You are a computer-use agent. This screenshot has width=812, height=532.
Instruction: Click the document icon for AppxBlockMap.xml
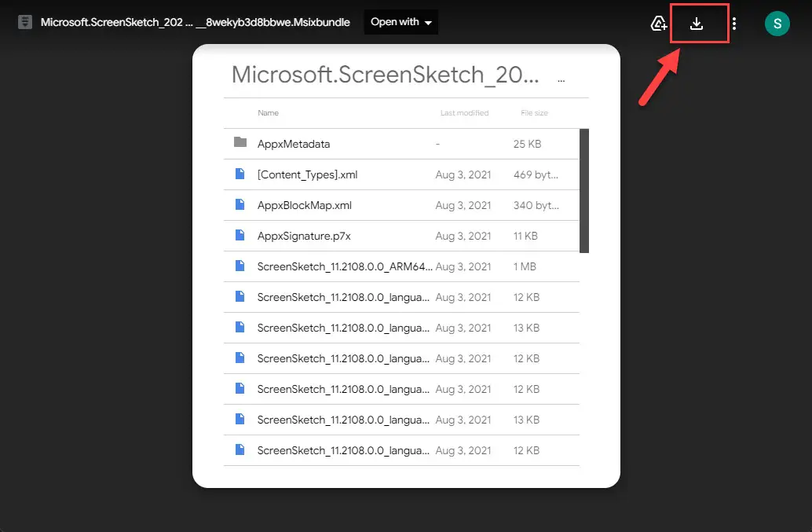coord(240,205)
